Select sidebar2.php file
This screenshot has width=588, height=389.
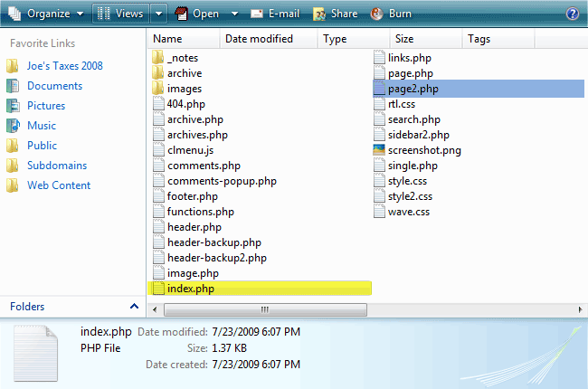[412, 135]
